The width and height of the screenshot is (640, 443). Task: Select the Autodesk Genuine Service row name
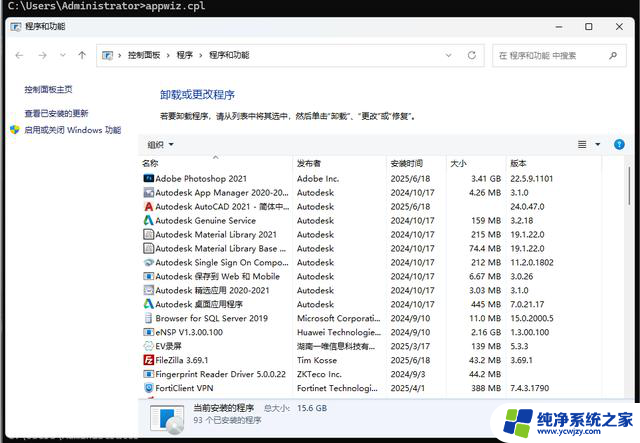tap(206, 220)
